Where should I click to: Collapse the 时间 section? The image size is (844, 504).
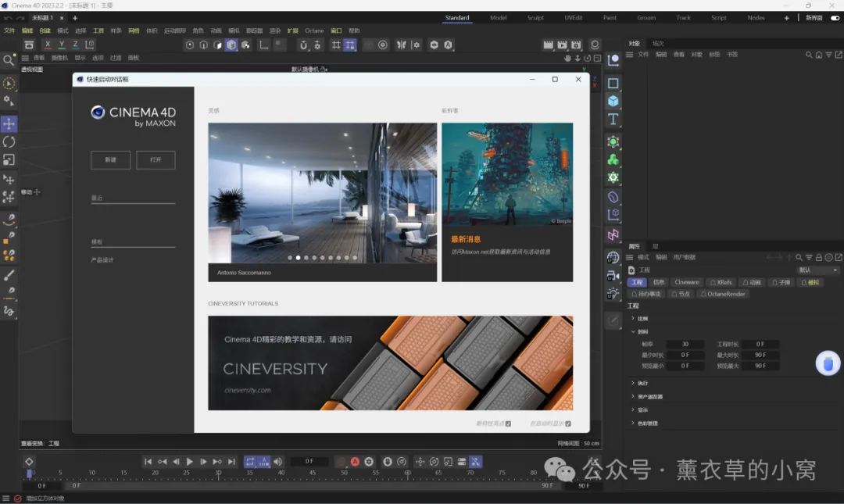(633, 331)
